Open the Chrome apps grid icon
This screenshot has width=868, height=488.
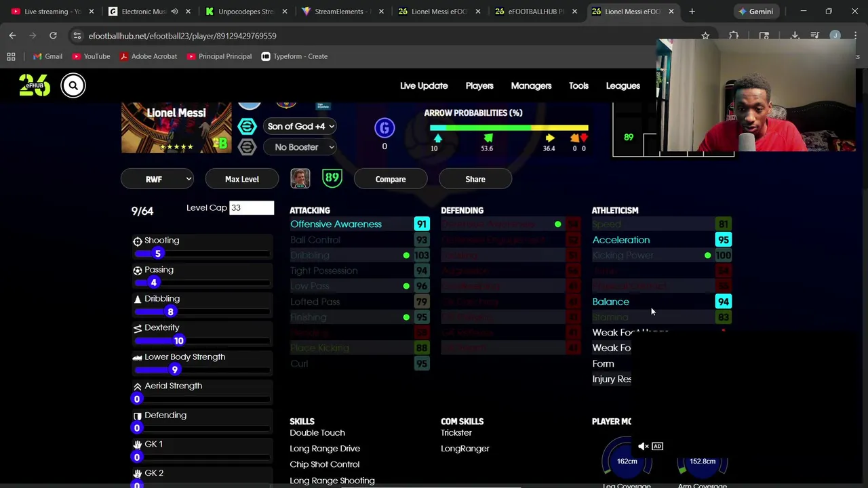click(11, 56)
